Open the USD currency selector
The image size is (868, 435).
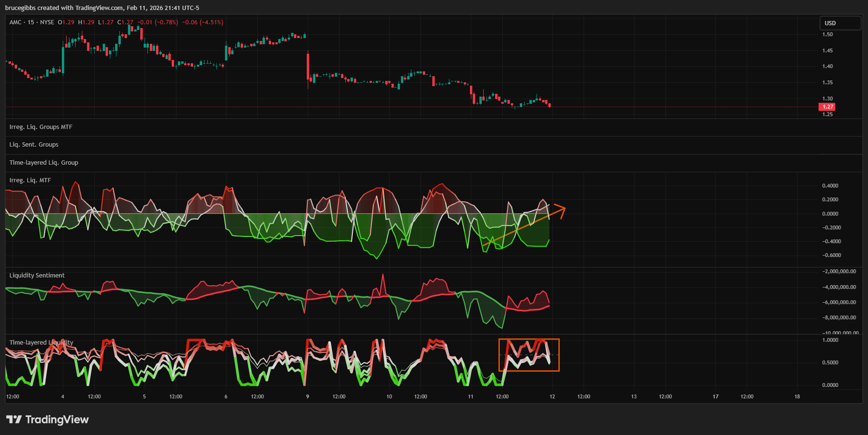(x=839, y=23)
